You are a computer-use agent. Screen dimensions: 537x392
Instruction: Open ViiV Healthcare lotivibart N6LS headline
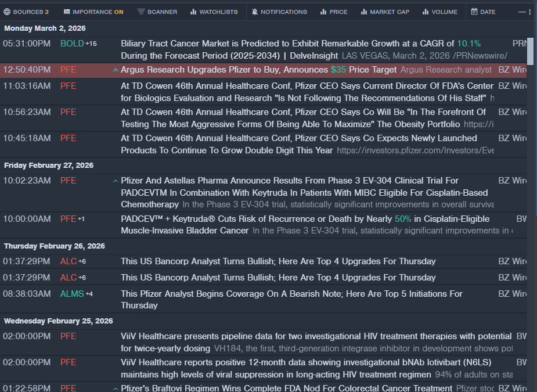pos(306,368)
